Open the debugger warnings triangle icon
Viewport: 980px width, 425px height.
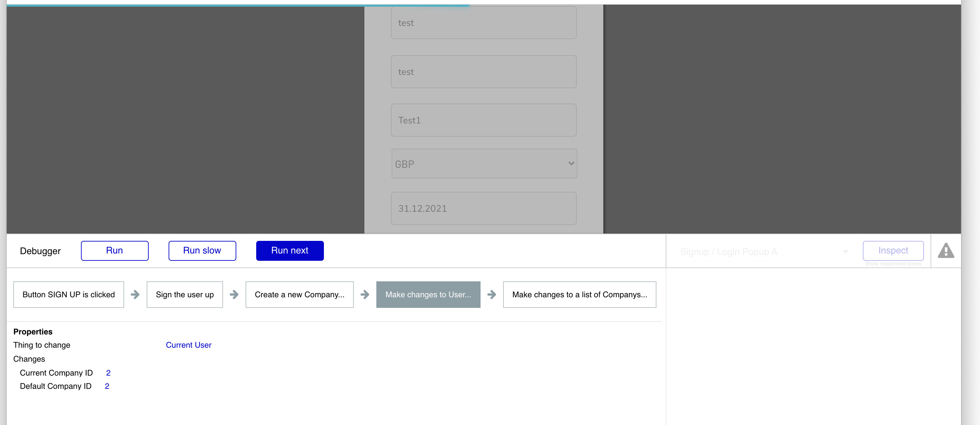[945, 251]
